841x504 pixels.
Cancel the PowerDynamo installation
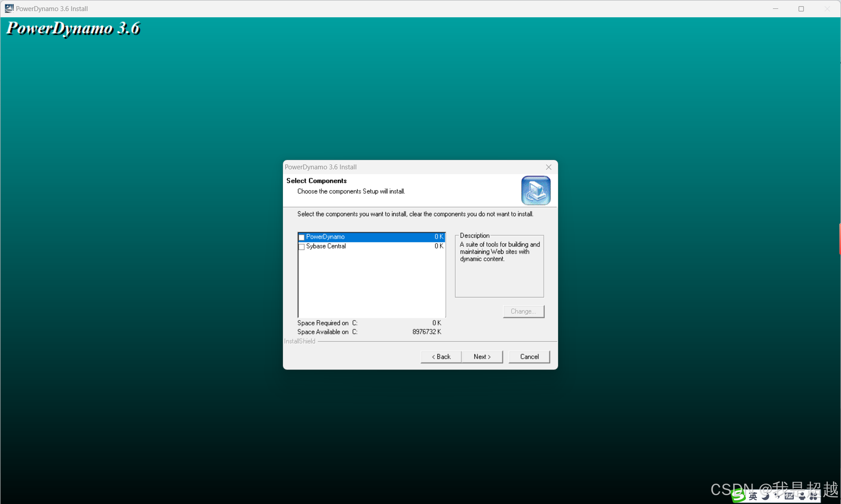click(x=529, y=356)
